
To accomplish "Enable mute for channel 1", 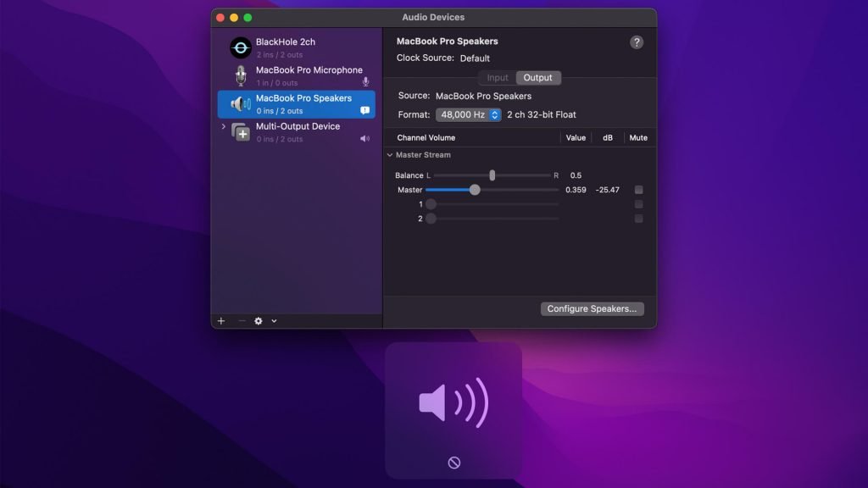I will [638, 204].
